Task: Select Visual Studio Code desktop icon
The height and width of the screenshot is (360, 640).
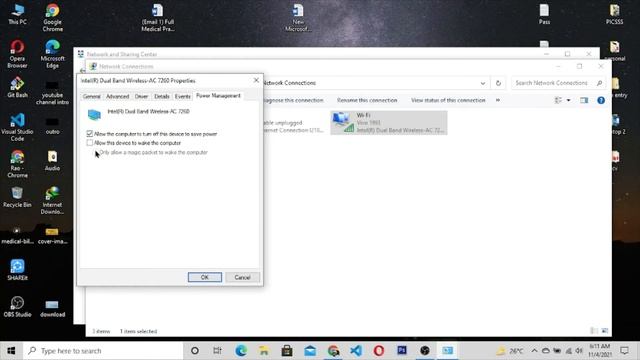Action: tap(17, 127)
